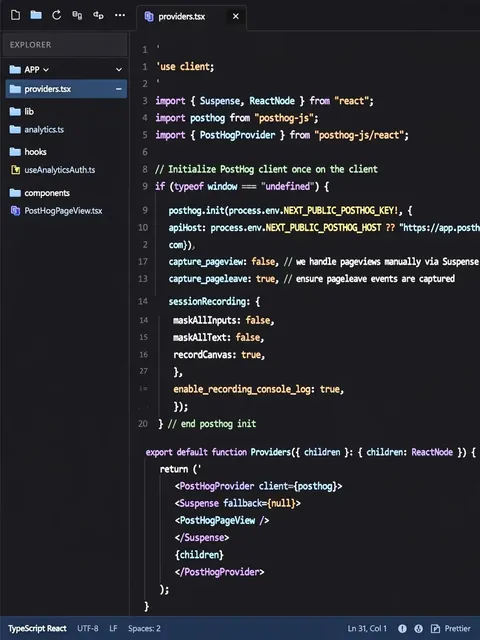Click the refresh explorer icon
This screenshot has width=480, height=640.
[x=56, y=15]
